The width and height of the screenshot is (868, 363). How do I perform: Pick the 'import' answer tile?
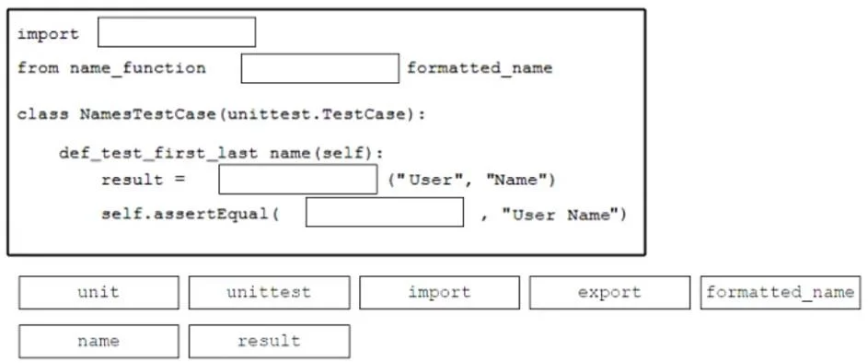tap(440, 293)
